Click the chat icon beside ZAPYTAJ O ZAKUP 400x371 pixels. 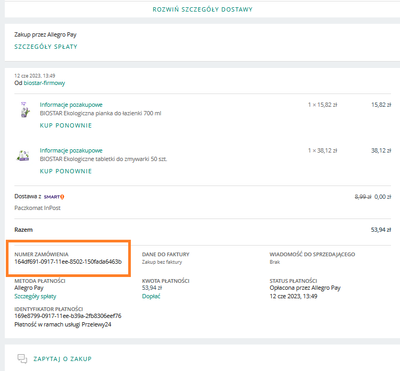[x=22, y=359]
